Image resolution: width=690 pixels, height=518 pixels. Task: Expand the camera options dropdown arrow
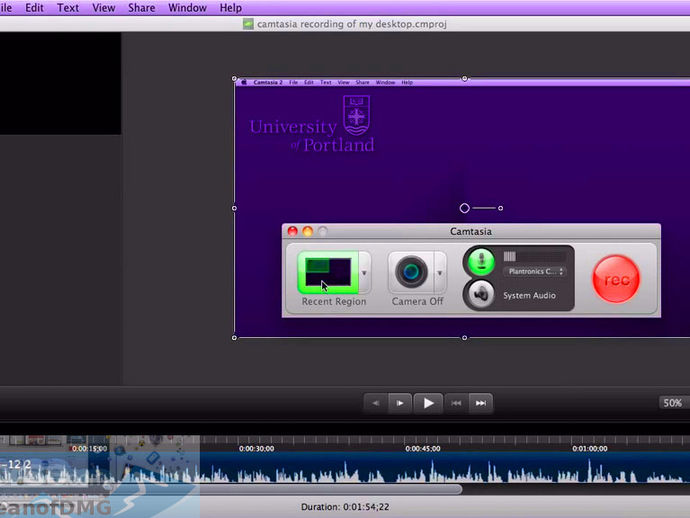[440, 273]
